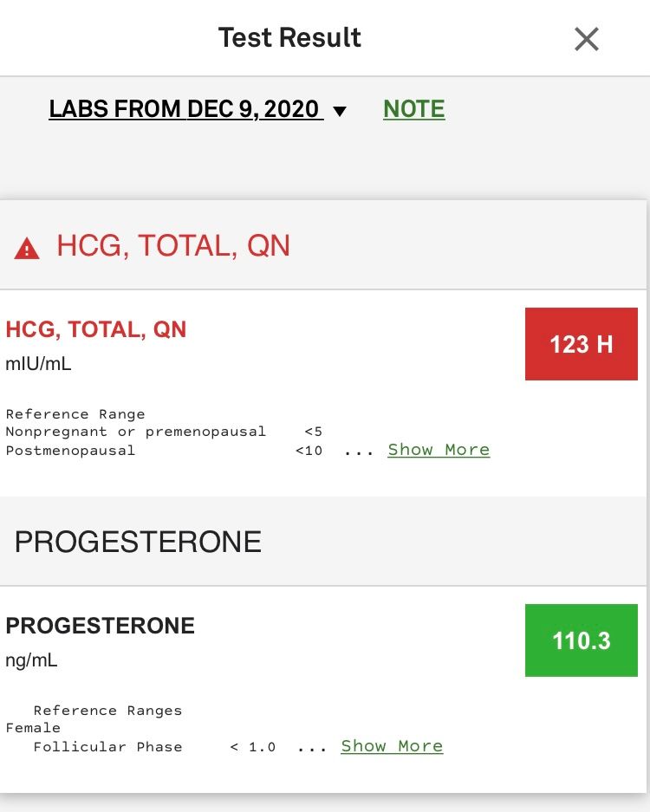The height and width of the screenshot is (812, 650).
Task: Click the bold HCG, TOTAL, QN result name
Action: pos(96,329)
